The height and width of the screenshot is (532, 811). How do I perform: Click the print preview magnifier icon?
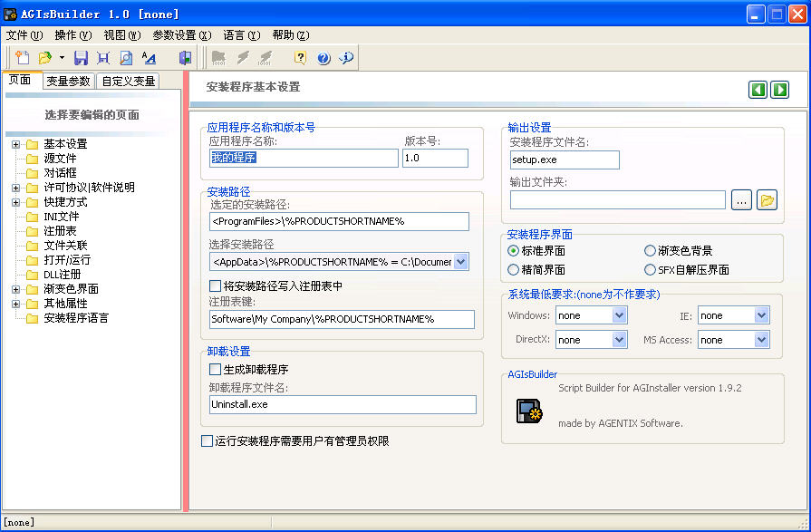click(x=126, y=58)
